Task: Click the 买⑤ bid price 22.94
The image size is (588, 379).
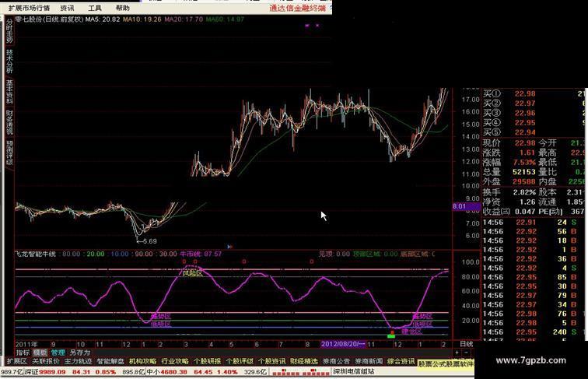Action: (525, 132)
